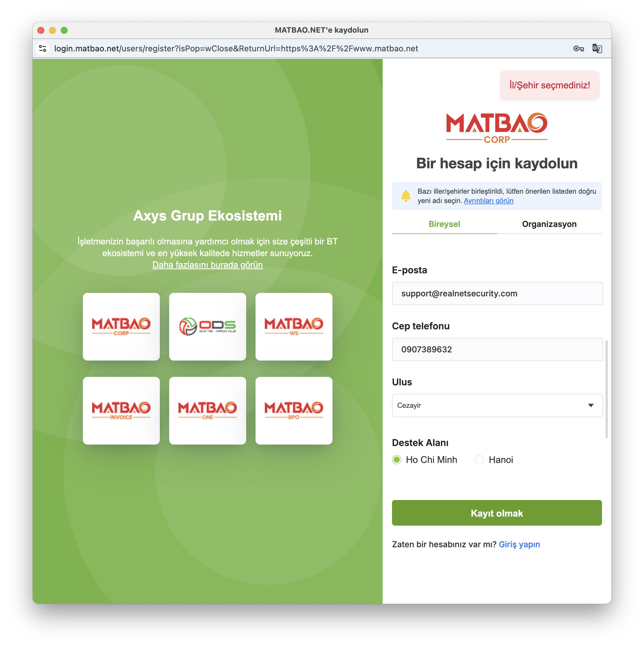Screen dimensions: 644x647
Task: Click the form's vertical scrollbar
Action: pos(606,389)
